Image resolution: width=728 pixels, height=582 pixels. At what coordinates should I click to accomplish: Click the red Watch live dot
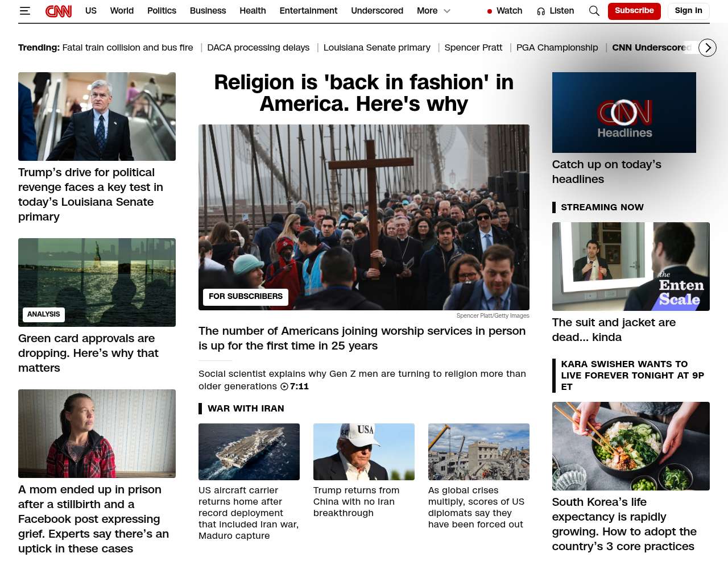pos(490,11)
